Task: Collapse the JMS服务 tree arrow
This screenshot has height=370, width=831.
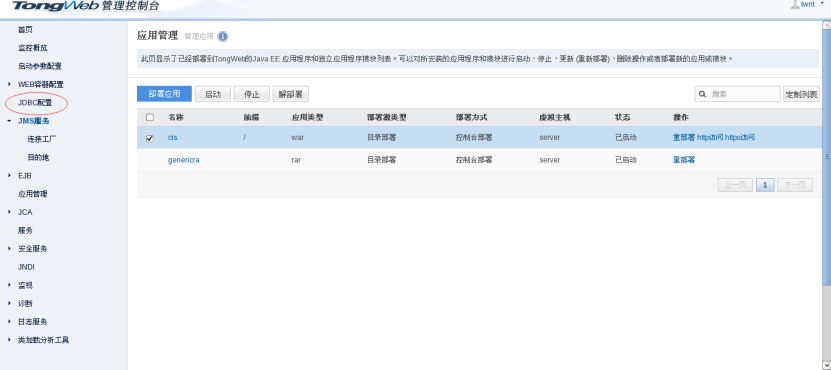Action: click(10, 121)
